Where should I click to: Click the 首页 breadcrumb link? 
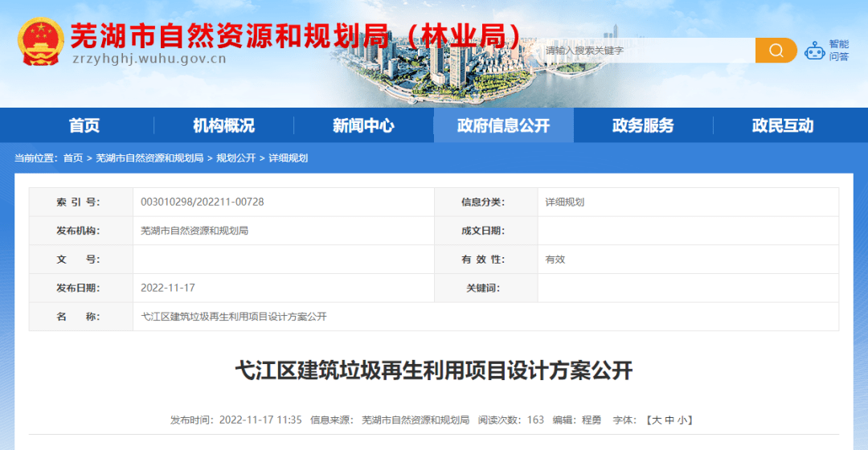click(73, 158)
